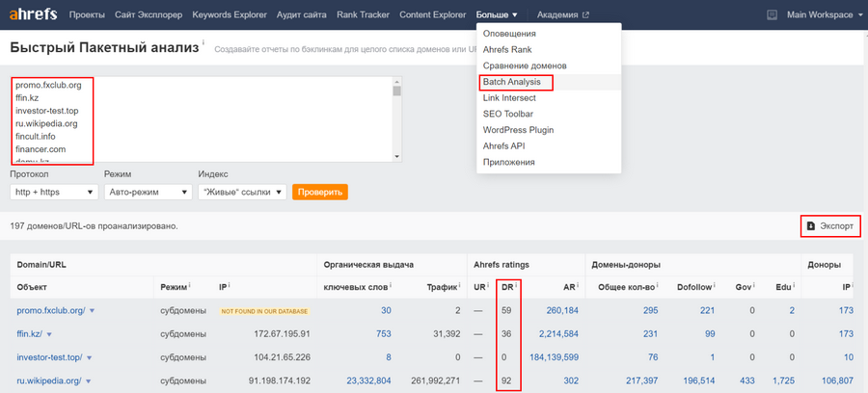Open Rank Tracker in top navigation
The width and height of the screenshot is (868, 393).
point(364,14)
